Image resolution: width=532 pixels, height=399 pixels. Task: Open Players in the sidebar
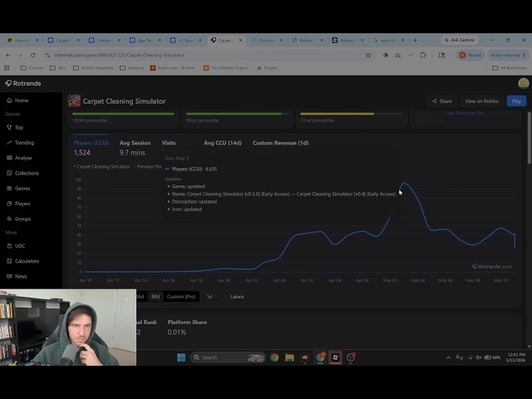point(18,204)
